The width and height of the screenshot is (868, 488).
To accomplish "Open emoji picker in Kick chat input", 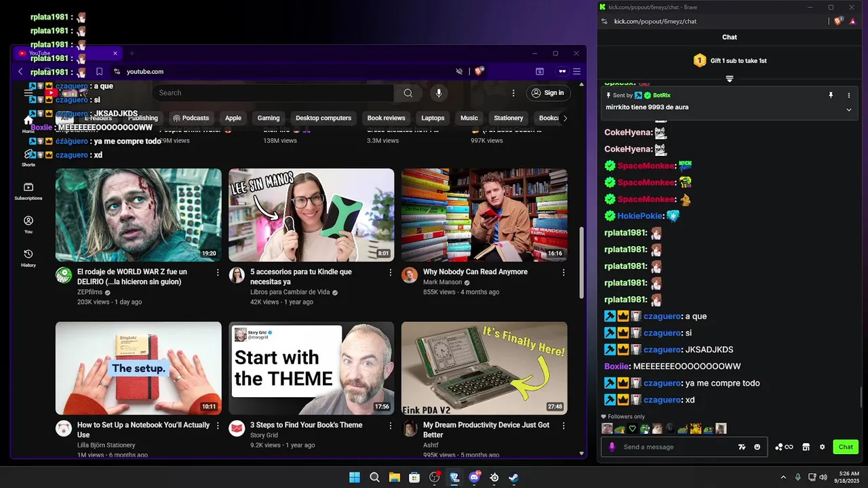I will click(757, 447).
